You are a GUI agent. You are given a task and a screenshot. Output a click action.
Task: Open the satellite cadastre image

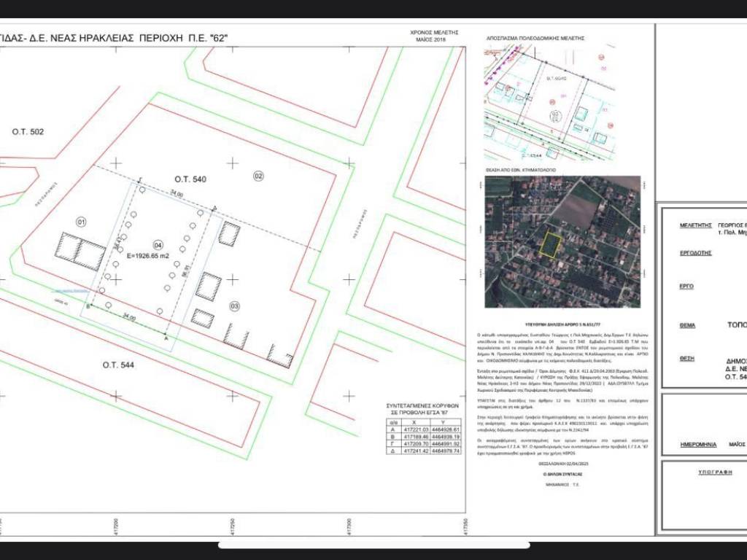tap(562, 241)
